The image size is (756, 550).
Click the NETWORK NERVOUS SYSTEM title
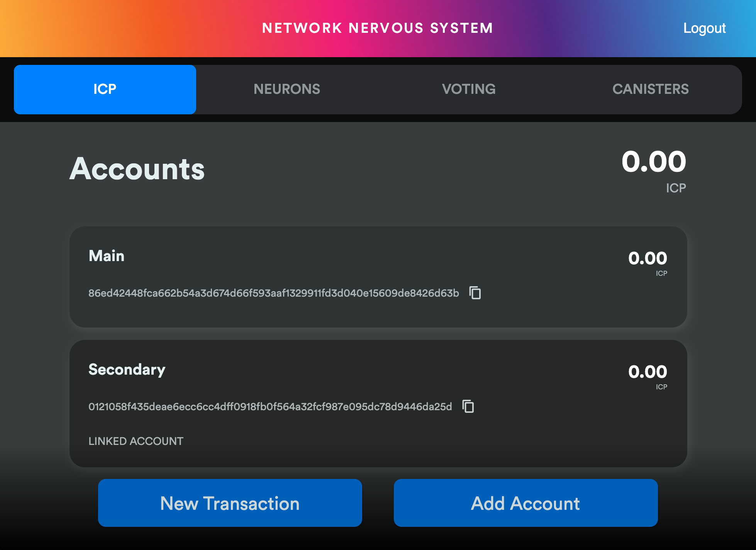point(377,28)
